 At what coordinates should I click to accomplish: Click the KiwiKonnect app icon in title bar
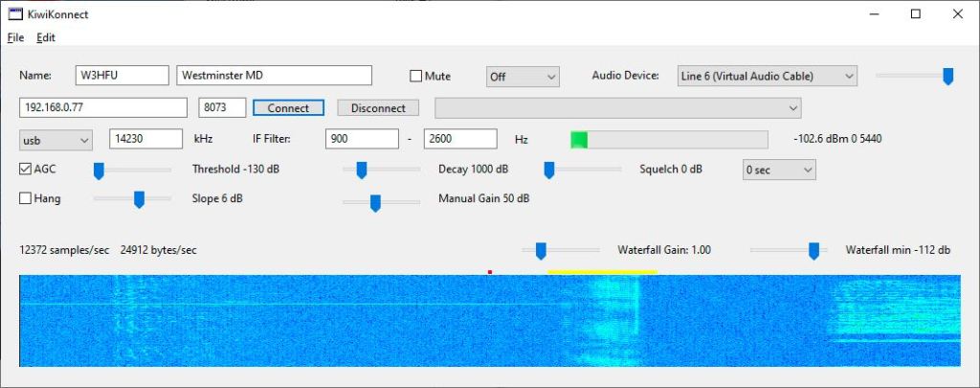pyautogui.click(x=14, y=14)
